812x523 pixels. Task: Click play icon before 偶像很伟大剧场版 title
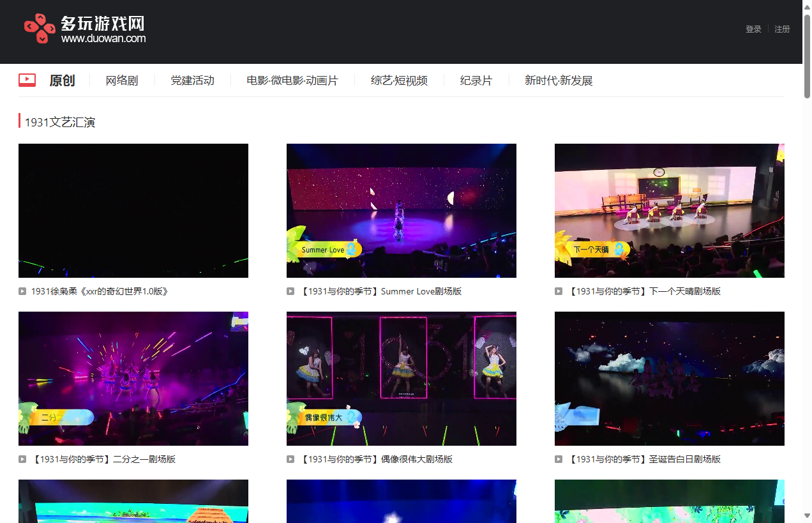point(290,459)
